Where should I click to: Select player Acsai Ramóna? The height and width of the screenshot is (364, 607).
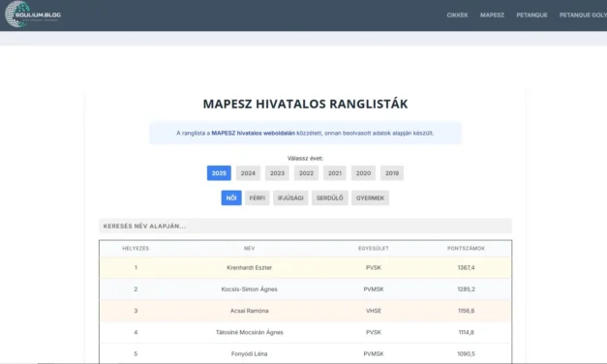click(250, 311)
